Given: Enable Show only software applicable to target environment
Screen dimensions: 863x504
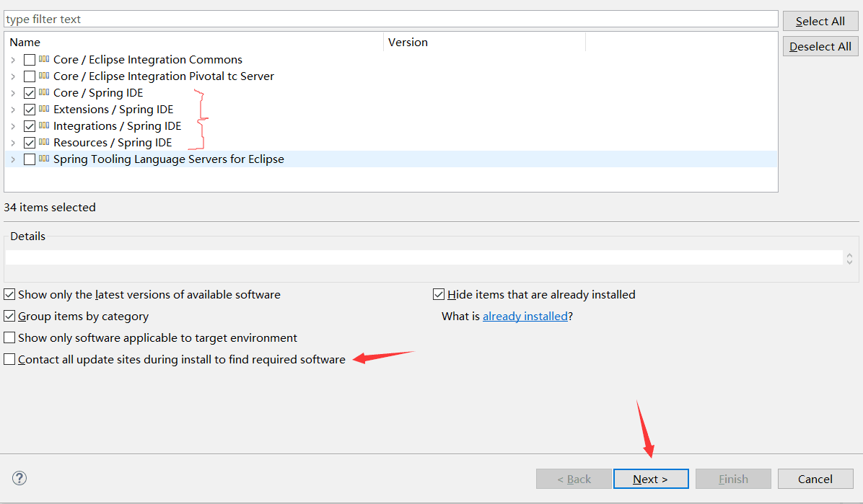Looking at the screenshot, I should (x=9, y=337).
